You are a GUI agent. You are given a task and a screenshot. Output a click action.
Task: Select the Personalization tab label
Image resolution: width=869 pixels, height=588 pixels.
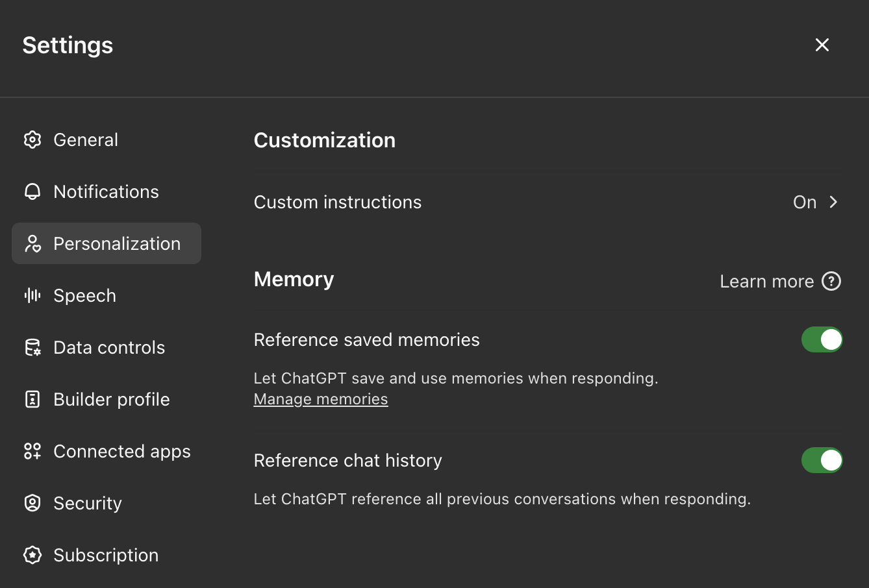coord(117,243)
